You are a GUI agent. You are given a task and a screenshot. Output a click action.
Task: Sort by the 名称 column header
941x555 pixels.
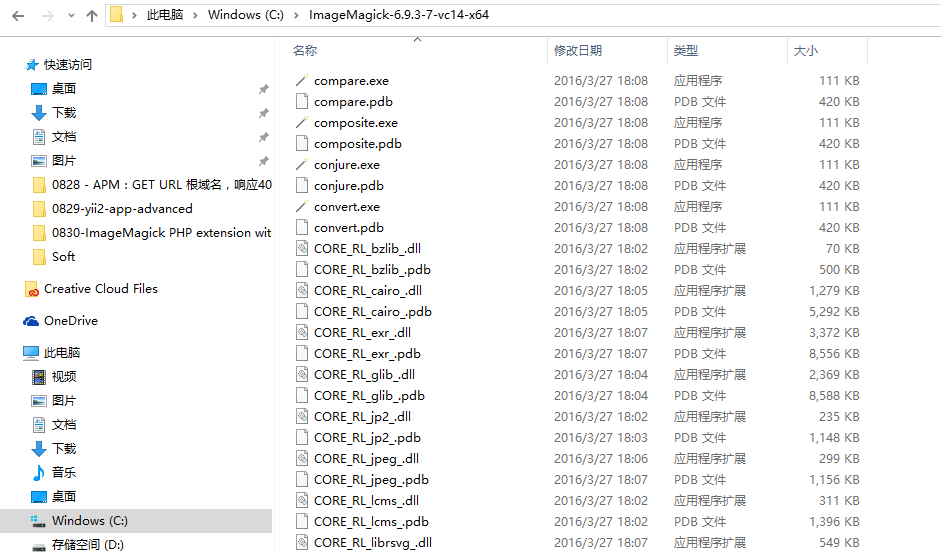305,51
